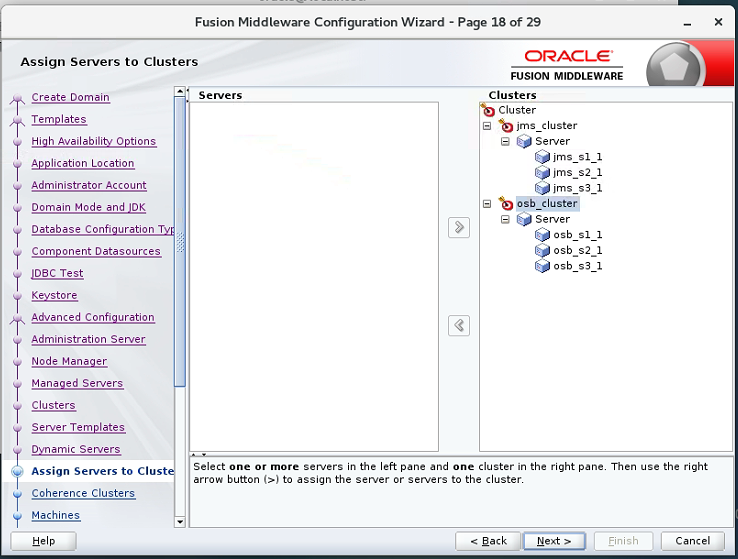
Task: Click the jms_s2_1 server icon
Action: pos(542,172)
